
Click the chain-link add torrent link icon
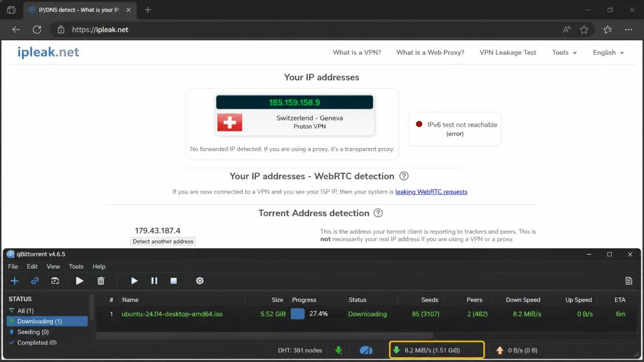point(35,280)
